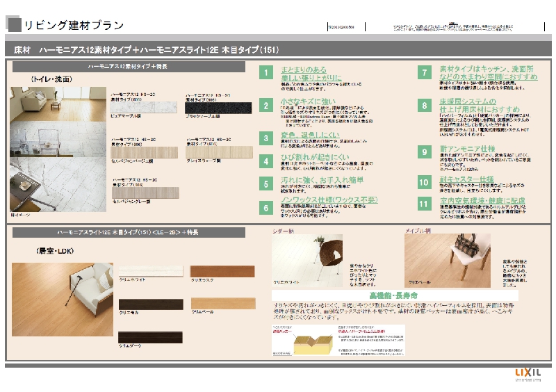Open the ノンワックス仕様(ワックス不要) link

tap(329, 199)
